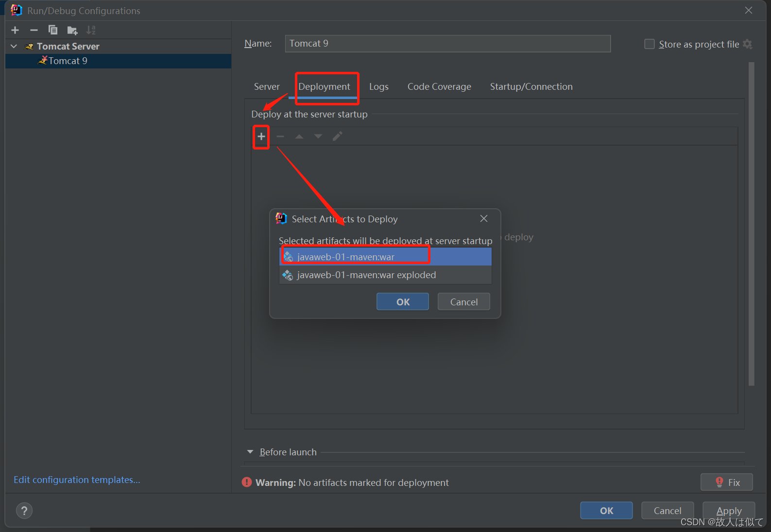Cancel the Select Artifacts dialog
The width and height of the screenshot is (771, 532).
(x=464, y=301)
